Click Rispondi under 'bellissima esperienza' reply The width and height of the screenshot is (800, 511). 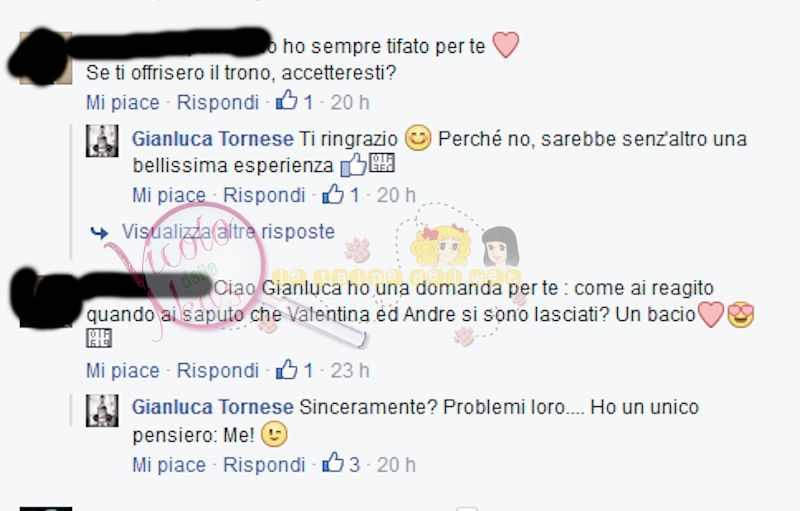(x=264, y=195)
